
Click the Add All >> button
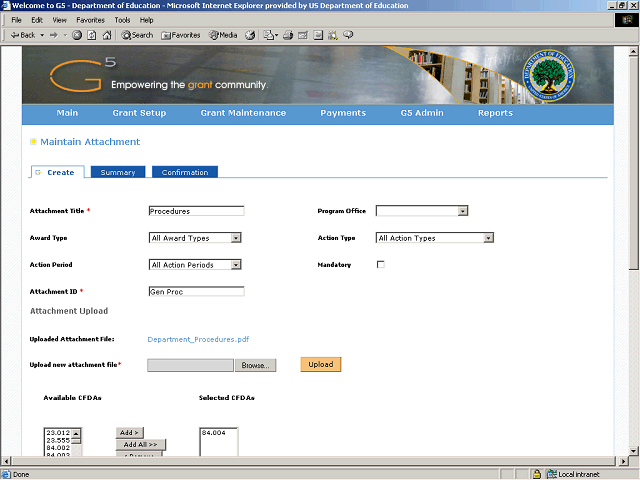click(x=140, y=444)
